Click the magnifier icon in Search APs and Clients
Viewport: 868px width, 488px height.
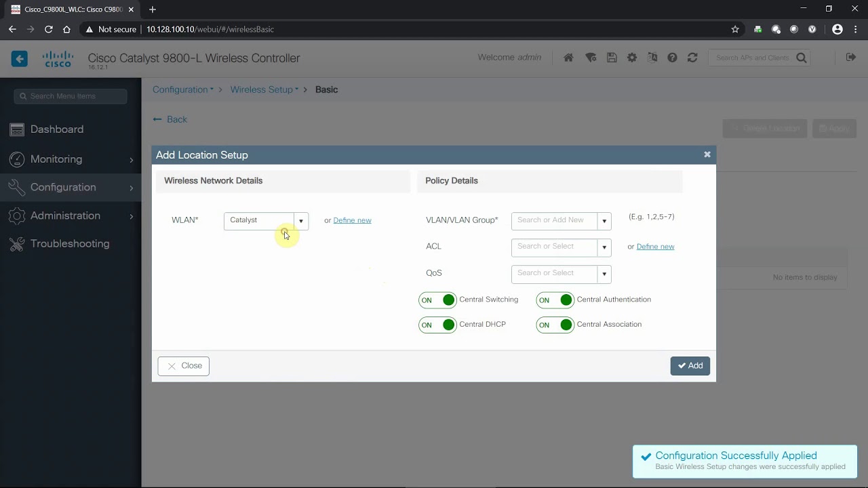pyautogui.click(x=802, y=58)
